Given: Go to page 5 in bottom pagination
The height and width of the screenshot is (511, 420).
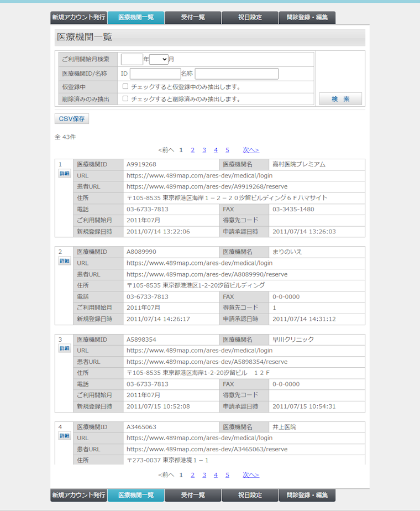Looking at the screenshot, I should coord(227,474).
